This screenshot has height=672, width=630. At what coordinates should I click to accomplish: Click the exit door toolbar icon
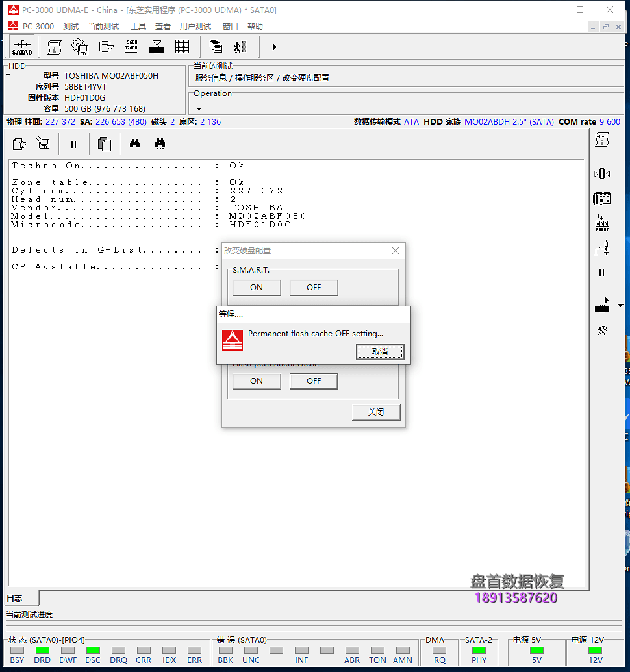240,46
